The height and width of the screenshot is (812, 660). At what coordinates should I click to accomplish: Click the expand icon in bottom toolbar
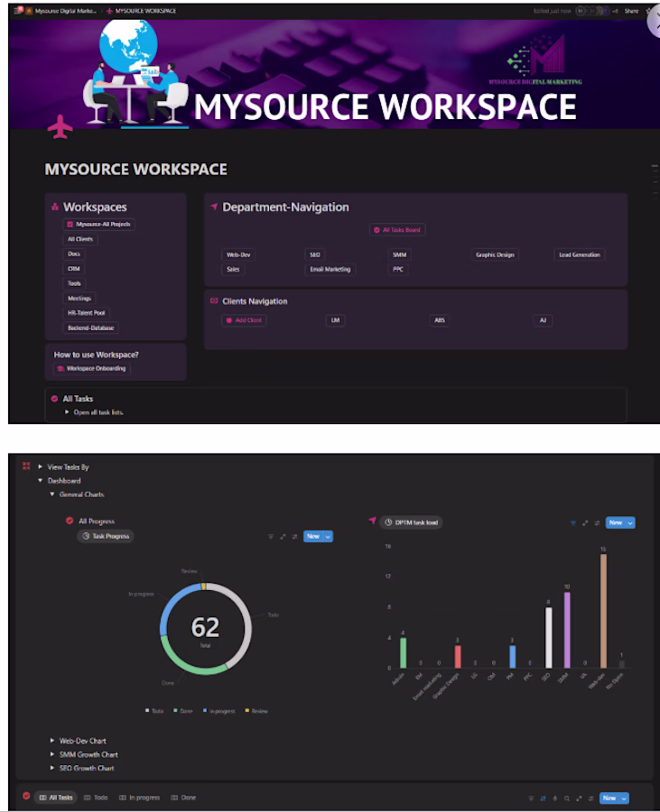[579, 798]
